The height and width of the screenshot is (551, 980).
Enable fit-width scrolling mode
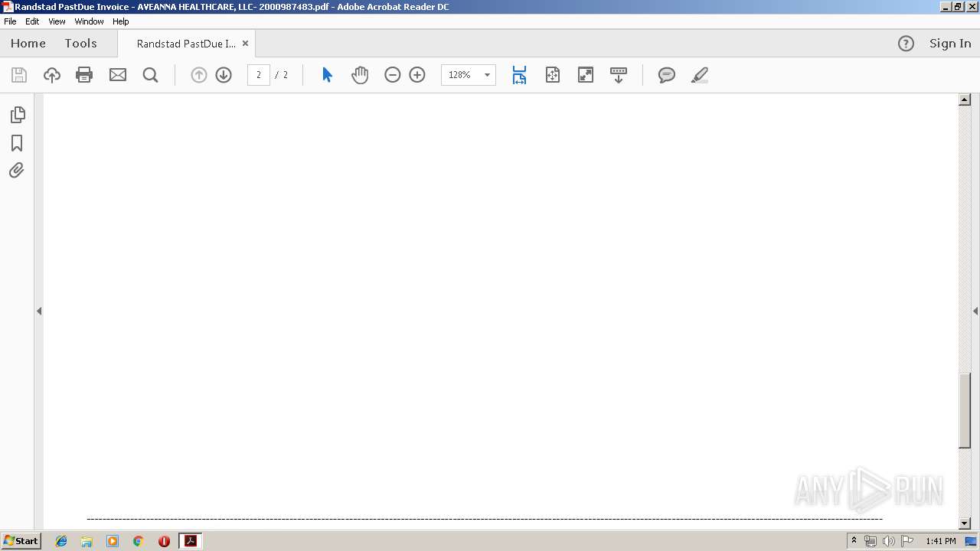tap(519, 75)
